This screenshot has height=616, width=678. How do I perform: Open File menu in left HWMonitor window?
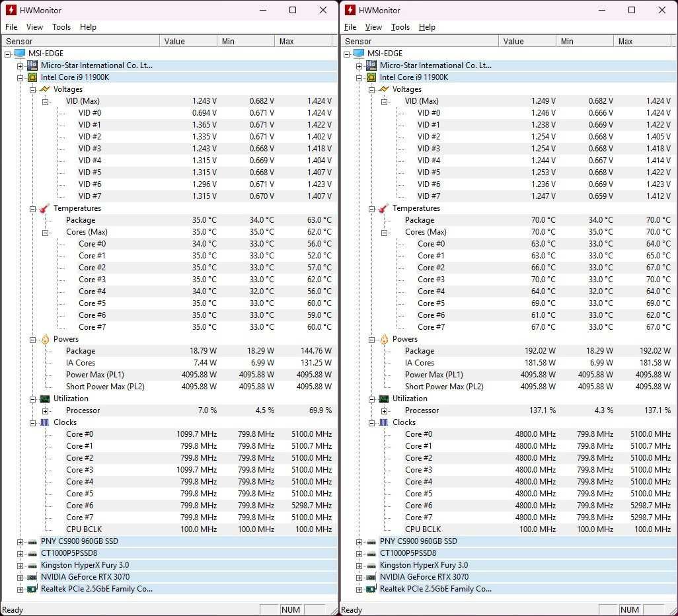point(11,27)
